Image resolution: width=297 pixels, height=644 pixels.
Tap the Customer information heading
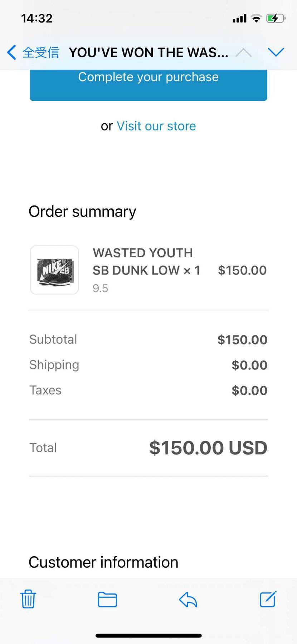103,562
